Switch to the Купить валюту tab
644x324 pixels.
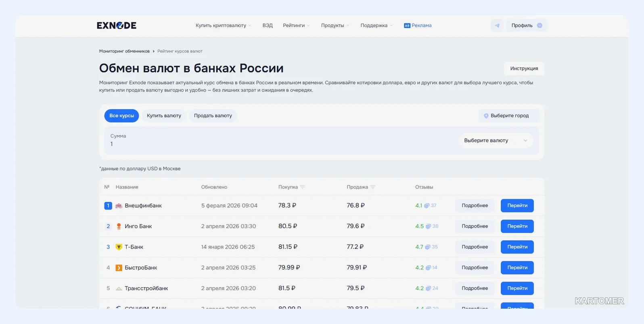[x=164, y=116]
